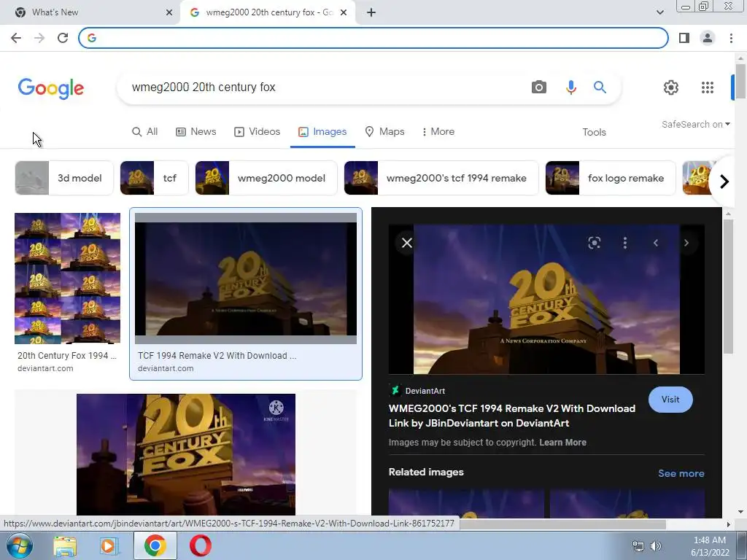
Task: Select wmeg2000's tcf 1994 remake chip
Action: click(x=441, y=178)
